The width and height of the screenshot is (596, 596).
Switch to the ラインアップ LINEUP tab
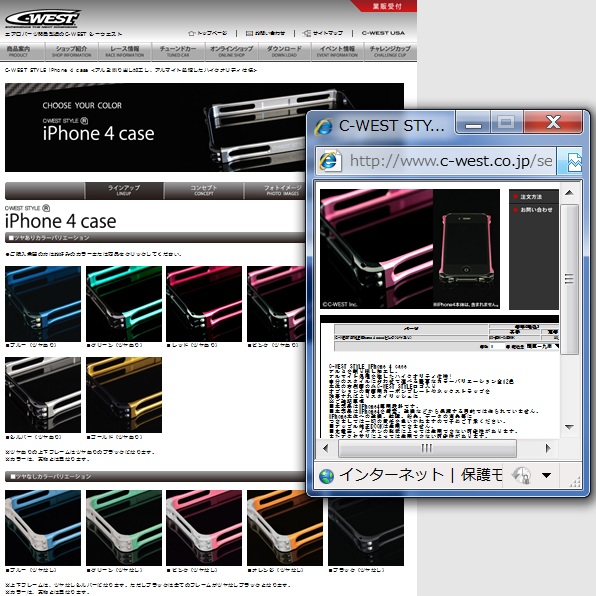click(x=124, y=190)
